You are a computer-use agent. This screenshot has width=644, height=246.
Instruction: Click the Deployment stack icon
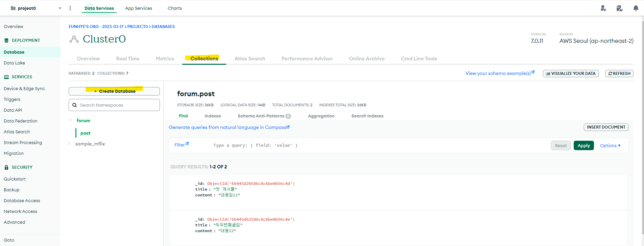(6, 40)
